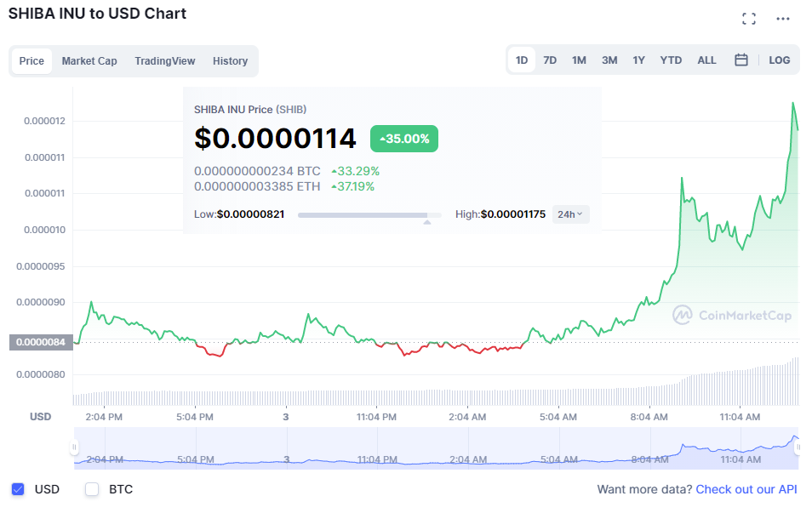Select the 1M time range
812x513 pixels.
coord(579,60)
